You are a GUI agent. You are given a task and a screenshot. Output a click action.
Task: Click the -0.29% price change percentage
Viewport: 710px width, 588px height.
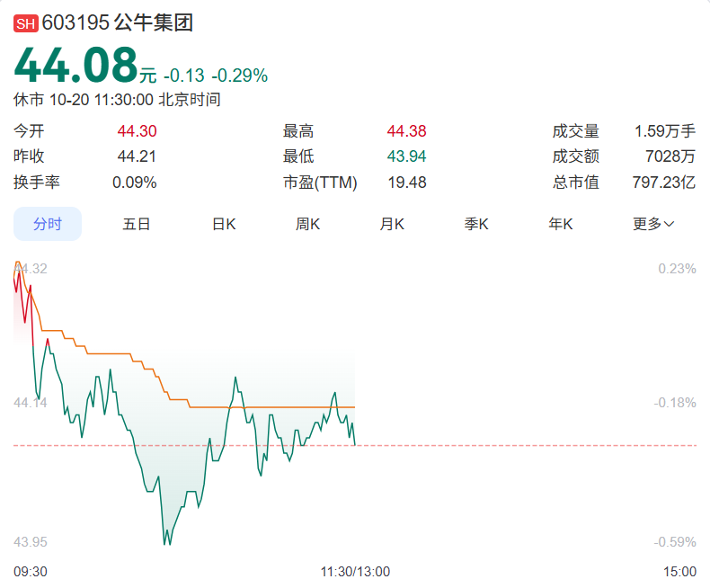[239, 76]
